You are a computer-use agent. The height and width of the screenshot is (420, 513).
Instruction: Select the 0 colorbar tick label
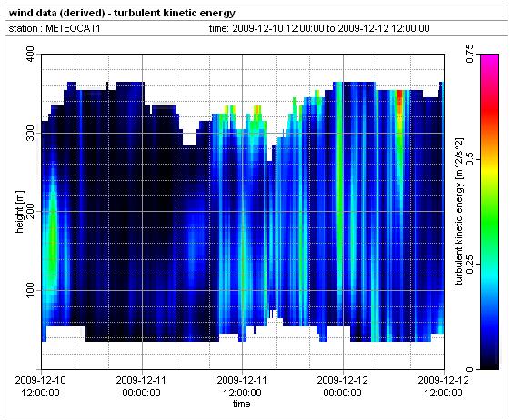point(469,369)
